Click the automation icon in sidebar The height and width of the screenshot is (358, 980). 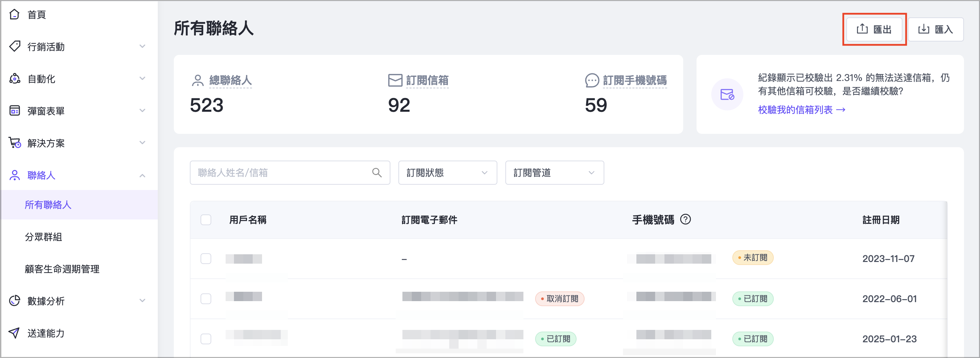tap(14, 79)
